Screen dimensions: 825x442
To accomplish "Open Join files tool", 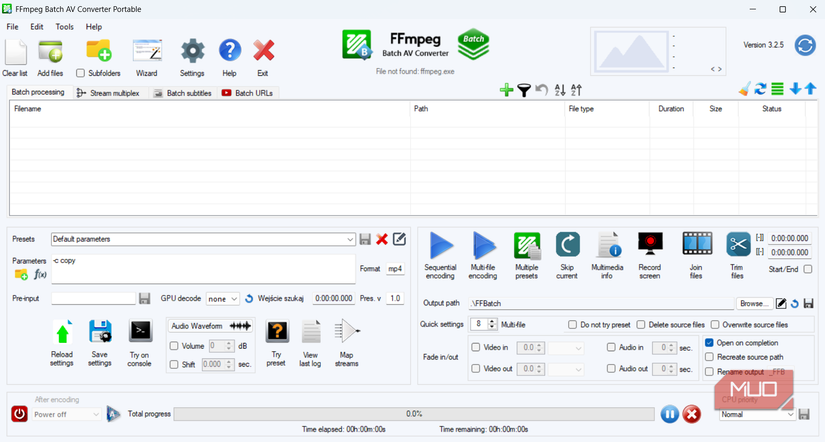I will coord(697,244).
